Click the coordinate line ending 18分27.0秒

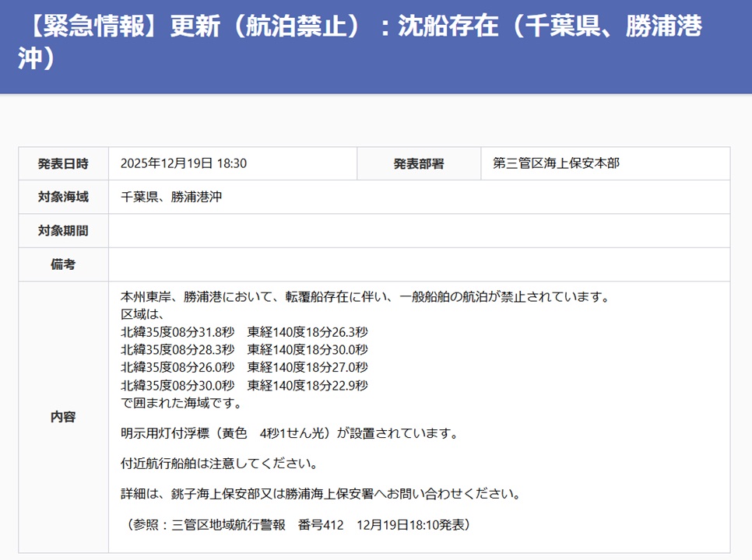coord(244,367)
